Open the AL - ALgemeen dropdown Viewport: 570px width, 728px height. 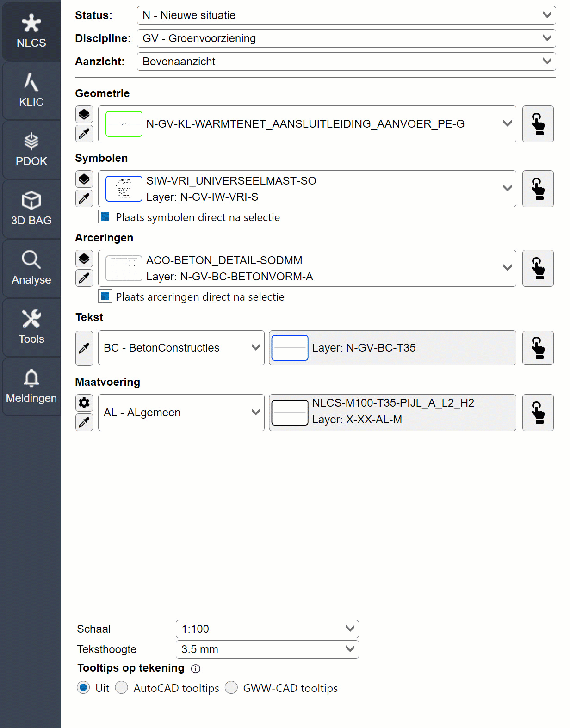[181, 413]
